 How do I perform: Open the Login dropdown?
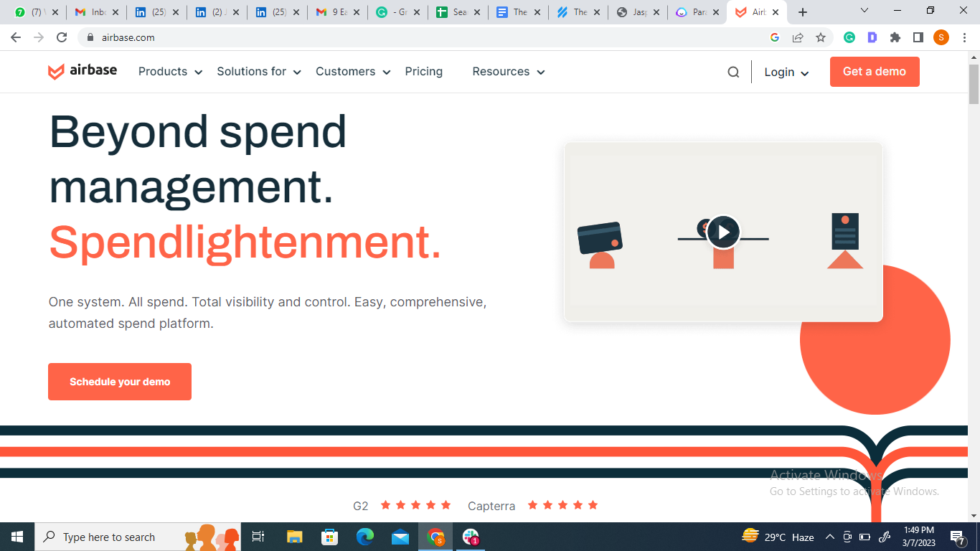[786, 72]
